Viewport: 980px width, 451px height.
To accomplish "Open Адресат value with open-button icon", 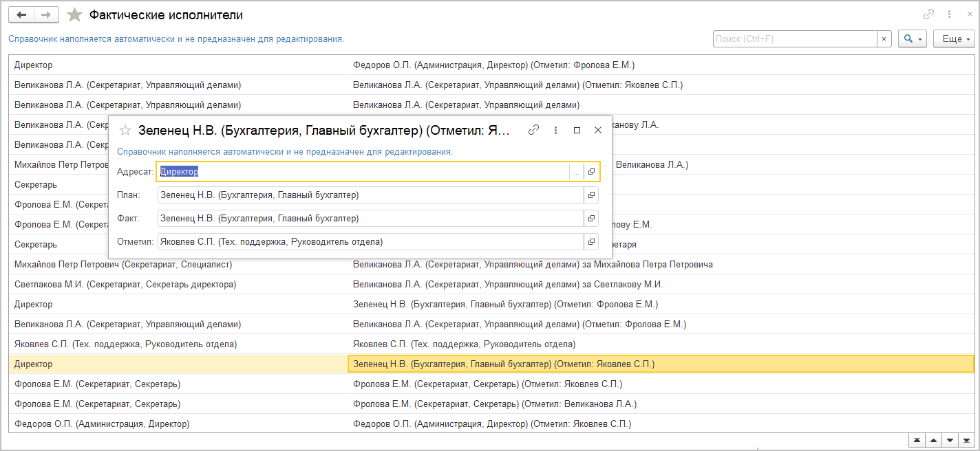I will click(x=591, y=172).
